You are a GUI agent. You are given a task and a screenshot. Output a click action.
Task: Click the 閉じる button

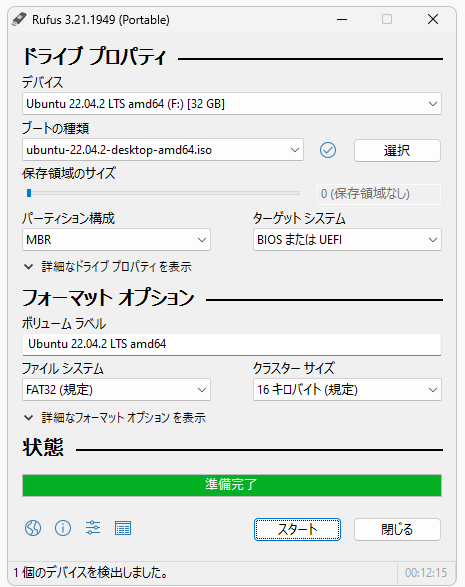pyautogui.click(x=397, y=529)
